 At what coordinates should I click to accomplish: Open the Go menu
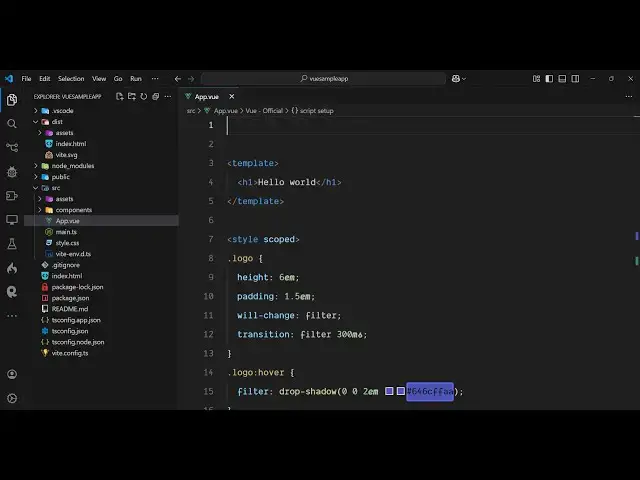pyautogui.click(x=118, y=79)
